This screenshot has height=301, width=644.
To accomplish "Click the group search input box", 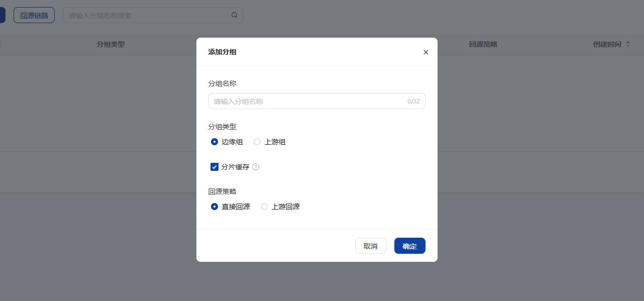I will (x=146, y=15).
